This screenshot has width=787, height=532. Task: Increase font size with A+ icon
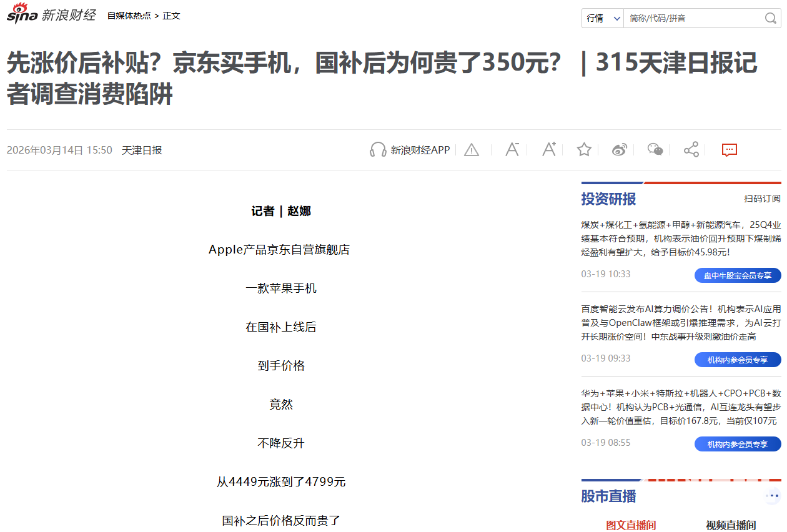(x=548, y=150)
